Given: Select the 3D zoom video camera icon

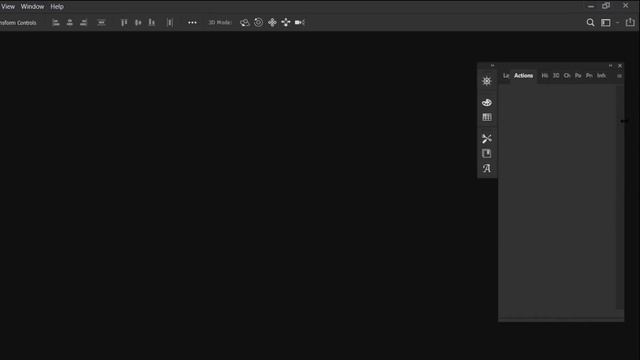Looking at the screenshot, I should point(300,22).
